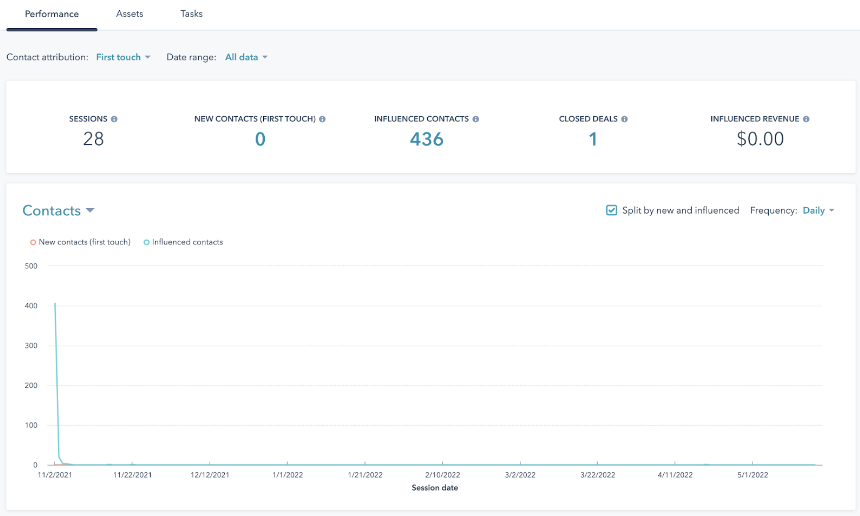Image resolution: width=860 pixels, height=516 pixels.
Task: Click the 1/1/2022 axis date label
Action: pyautogui.click(x=287, y=475)
